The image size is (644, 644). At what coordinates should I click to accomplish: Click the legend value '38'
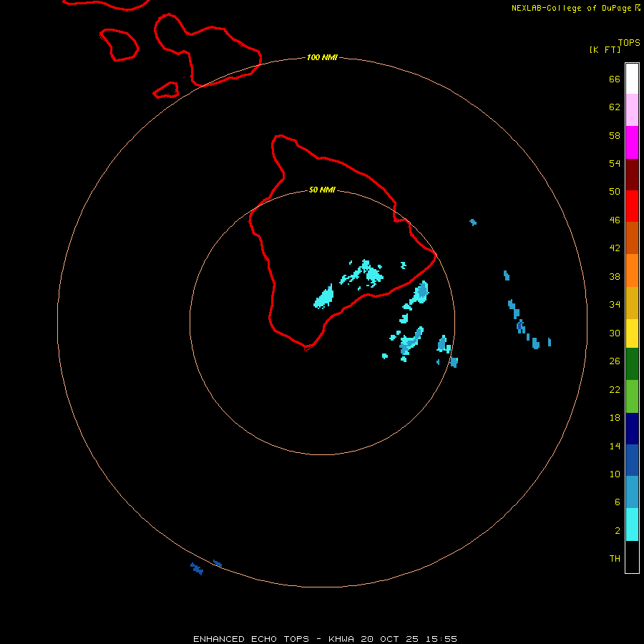[615, 277]
